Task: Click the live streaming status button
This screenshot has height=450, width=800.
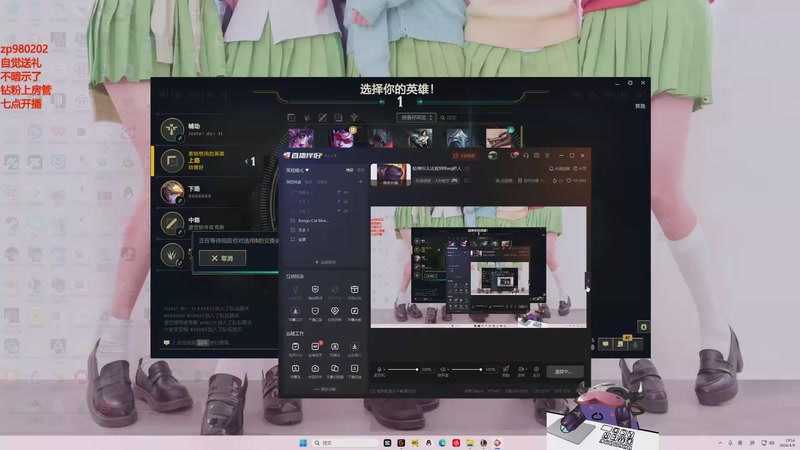Action: [x=565, y=371]
